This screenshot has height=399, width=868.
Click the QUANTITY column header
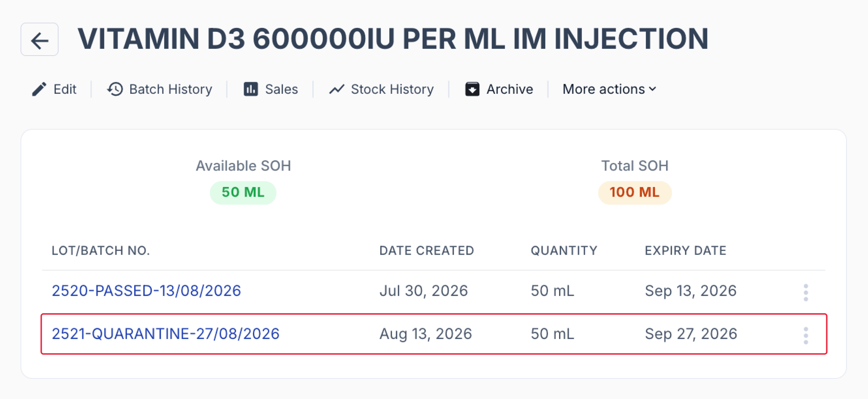564,251
